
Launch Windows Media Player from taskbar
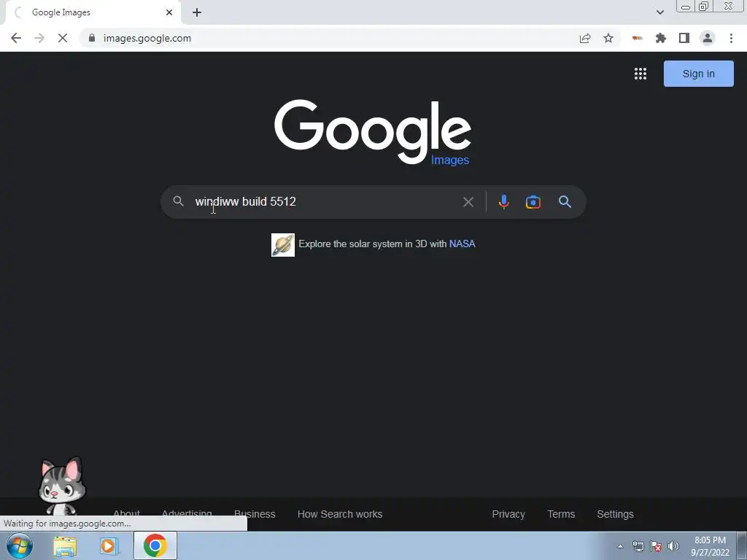(x=109, y=546)
